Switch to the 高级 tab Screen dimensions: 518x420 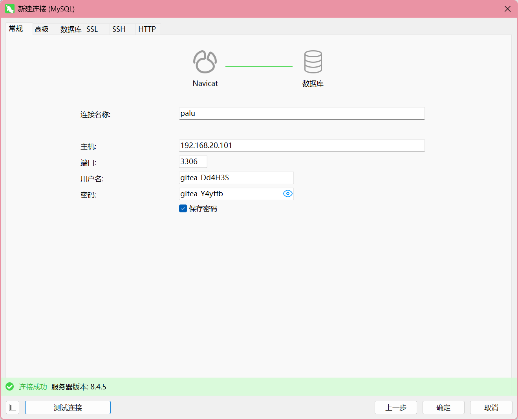point(42,29)
